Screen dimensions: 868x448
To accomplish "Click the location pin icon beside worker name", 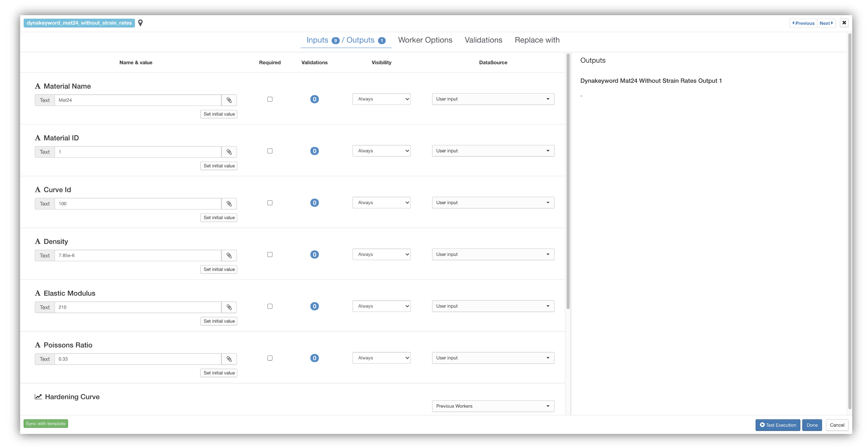I will tap(141, 23).
